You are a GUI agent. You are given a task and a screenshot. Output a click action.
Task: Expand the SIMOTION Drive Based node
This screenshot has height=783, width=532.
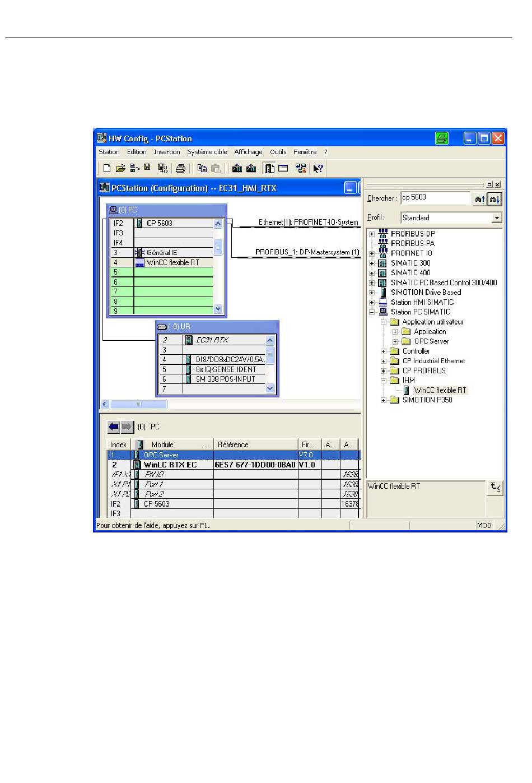pos(372,293)
